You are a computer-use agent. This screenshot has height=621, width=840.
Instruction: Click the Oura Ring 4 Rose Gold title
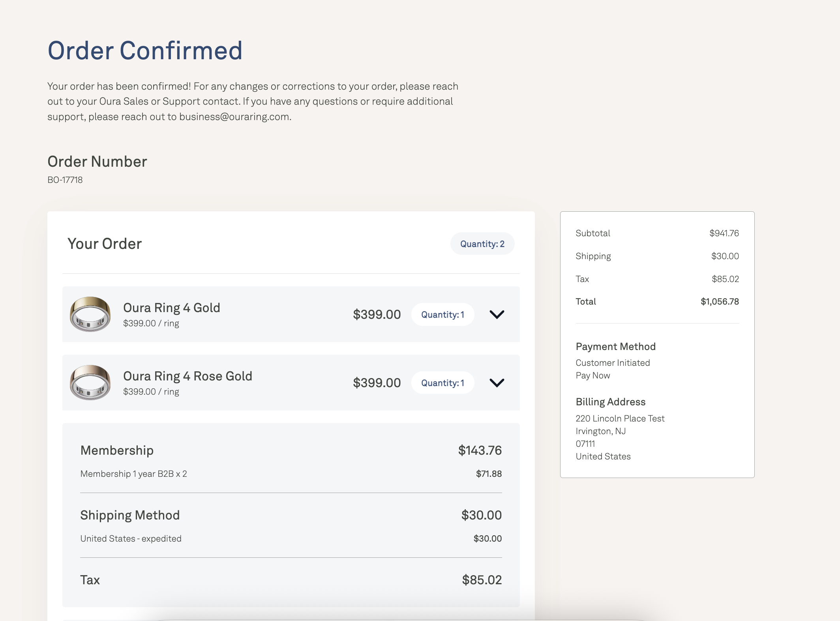[x=187, y=376]
